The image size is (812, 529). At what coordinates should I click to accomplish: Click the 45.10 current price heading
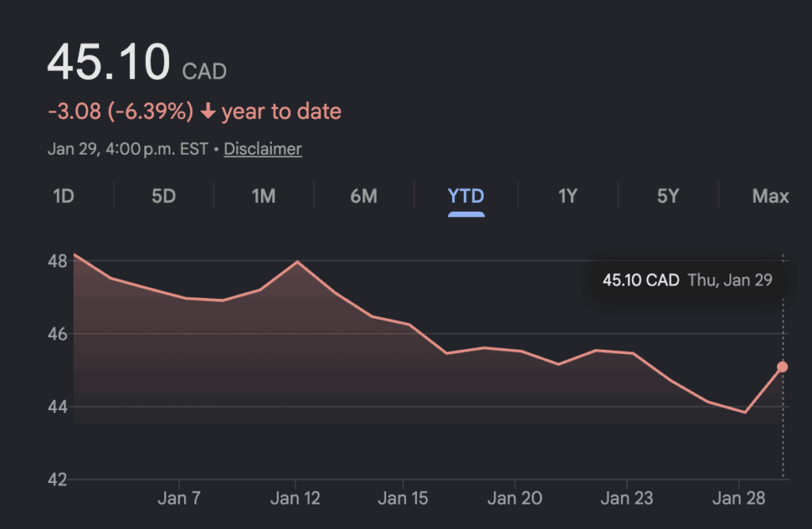109,63
